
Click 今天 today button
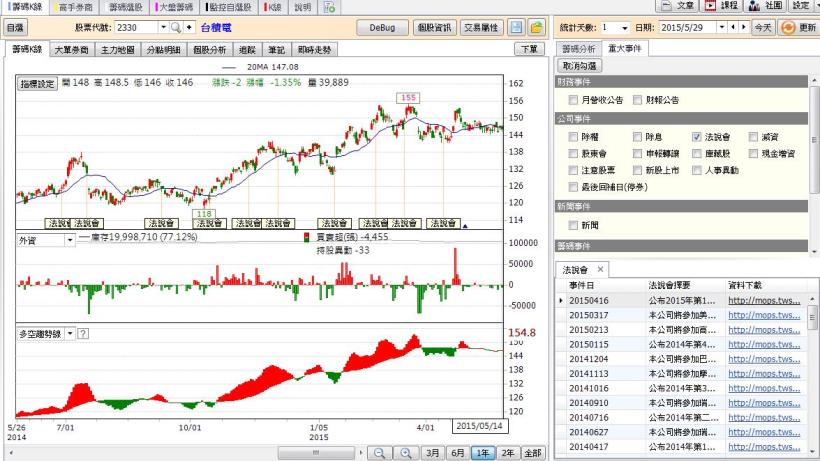[x=763, y=27]
